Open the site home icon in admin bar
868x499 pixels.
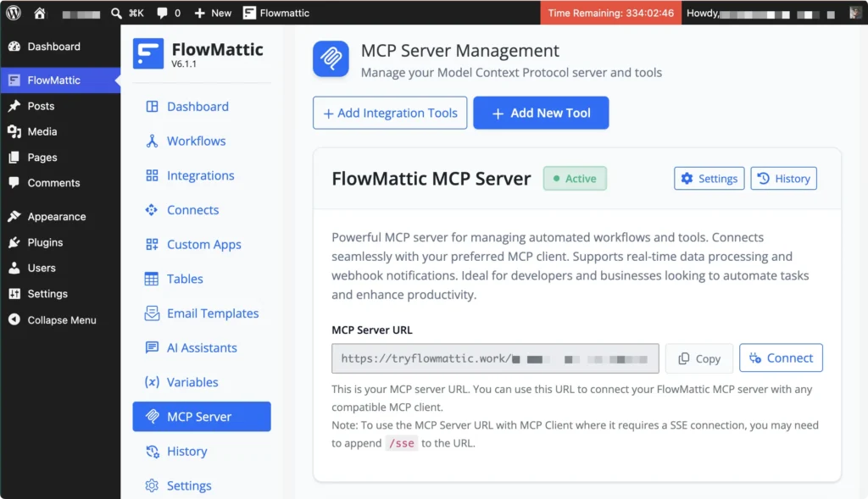coord(39,13)
